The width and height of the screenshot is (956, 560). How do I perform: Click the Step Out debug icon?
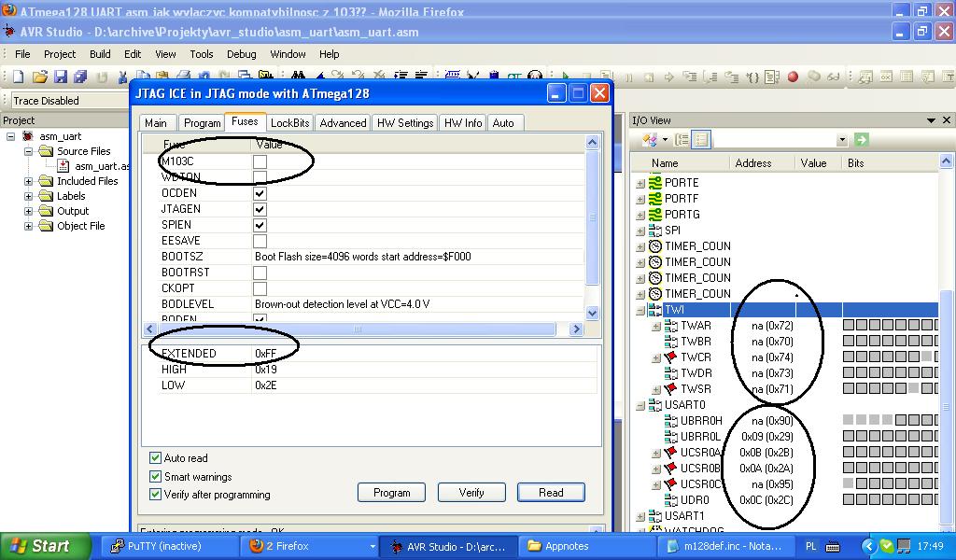point(732,77)
